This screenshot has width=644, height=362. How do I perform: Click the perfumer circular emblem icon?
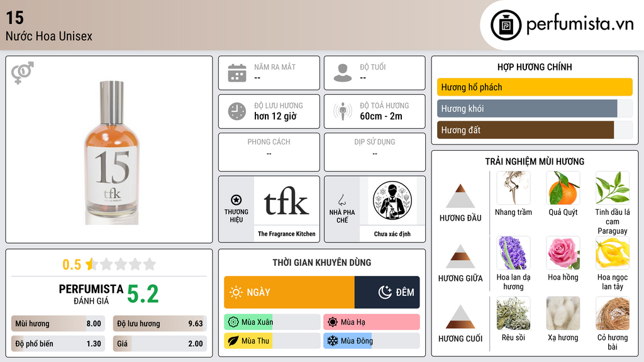(x=392, y=200)
